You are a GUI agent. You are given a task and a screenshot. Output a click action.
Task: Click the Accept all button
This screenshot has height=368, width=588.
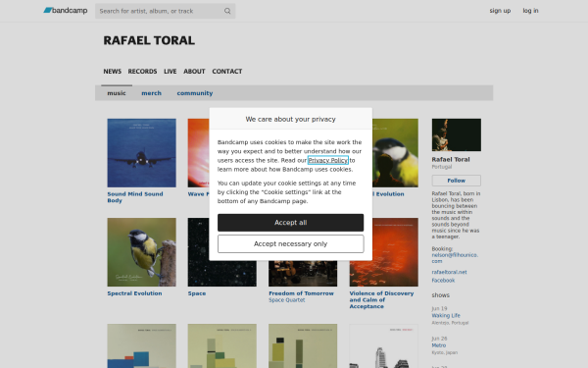[x=291, y=223]
